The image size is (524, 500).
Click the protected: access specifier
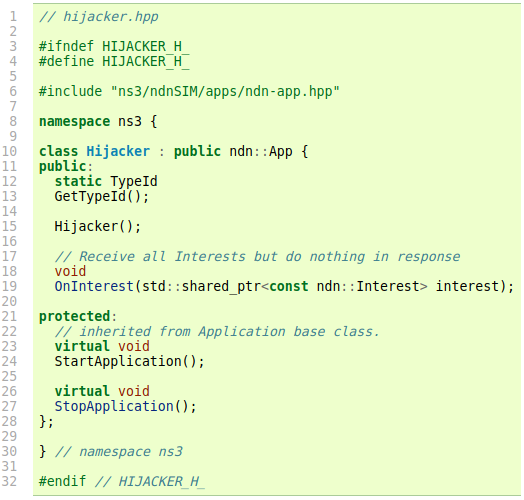coord(78,317)
